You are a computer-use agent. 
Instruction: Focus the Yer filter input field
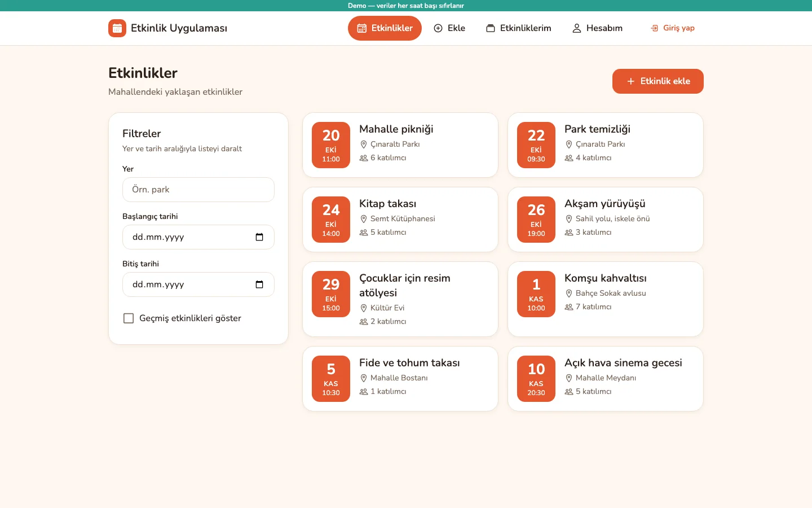tap(198, 190)
